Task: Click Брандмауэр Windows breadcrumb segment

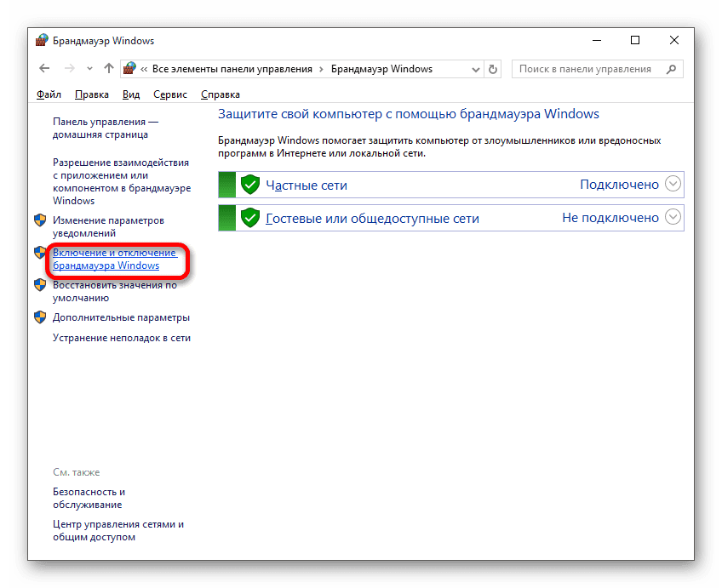Action: pos(381,69)
